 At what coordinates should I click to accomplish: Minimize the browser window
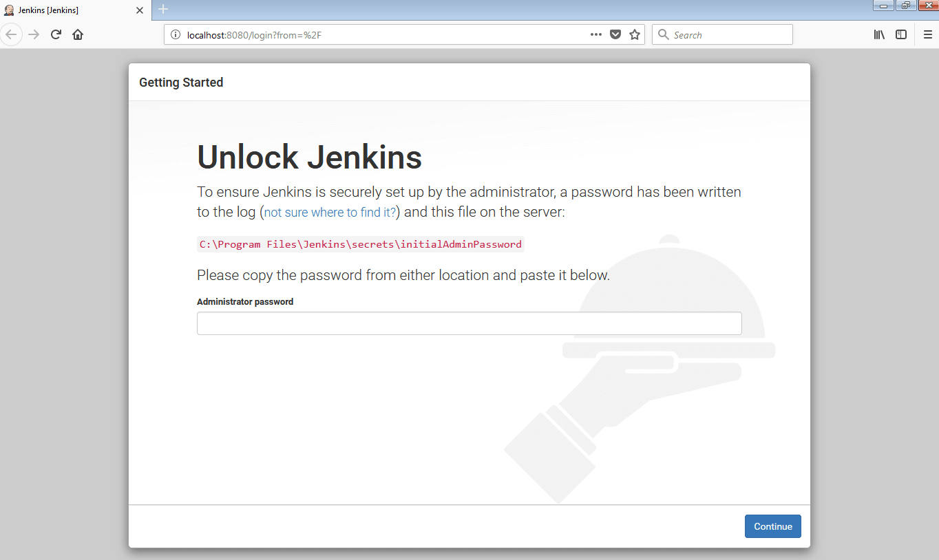pos(883,5)
